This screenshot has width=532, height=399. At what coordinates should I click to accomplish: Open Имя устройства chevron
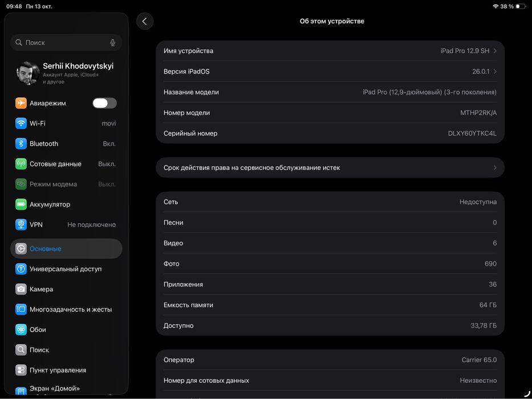[495, 51]
